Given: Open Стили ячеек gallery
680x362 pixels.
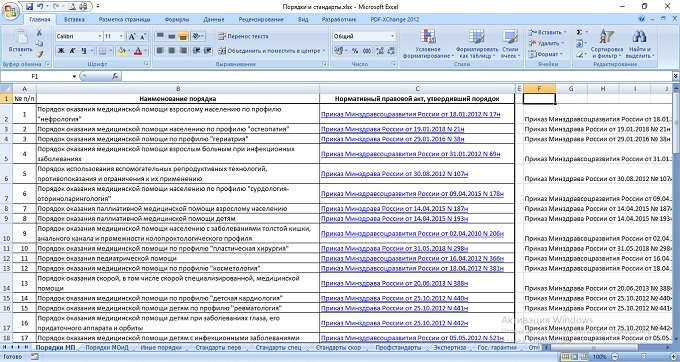Looking at the screenshot, I should [510, 44].
